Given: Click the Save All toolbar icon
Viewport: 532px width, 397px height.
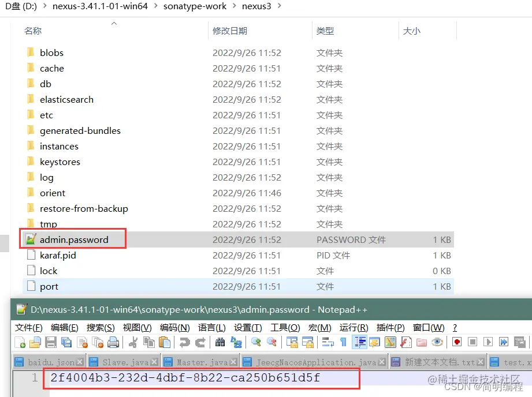Looking at the screenshot, I should pyautogui.click(x=66, y=342).
